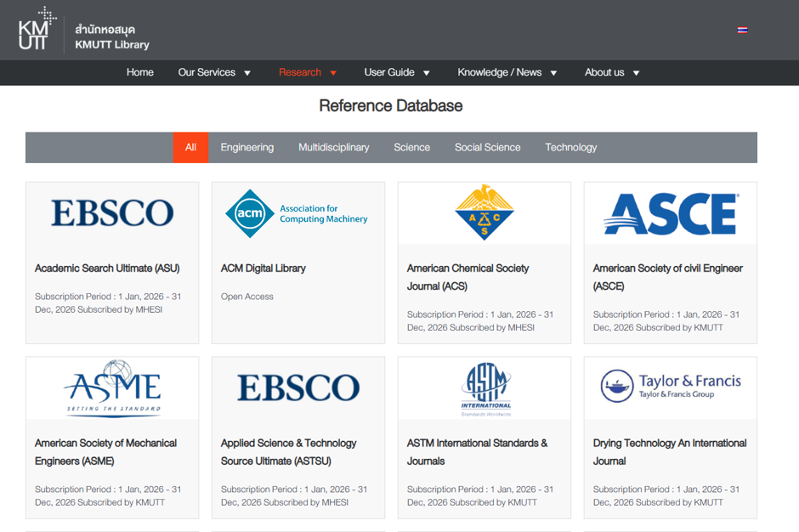
Task: Click the ACM Association for Computing Machinery logo
Action: click(297, 213)
